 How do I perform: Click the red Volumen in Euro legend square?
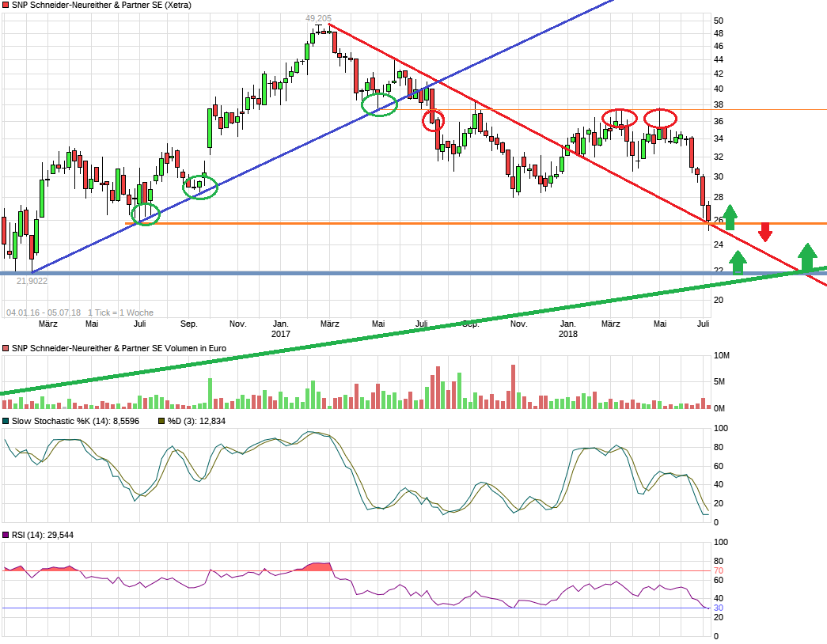(6, 349)
